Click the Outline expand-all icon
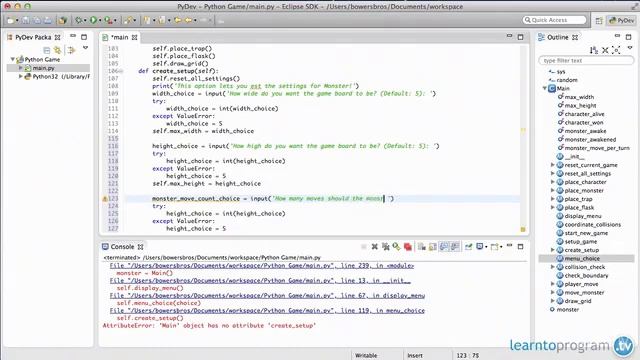Image resolution: width=640 pixels, height=360 pixels. point(616,50)
